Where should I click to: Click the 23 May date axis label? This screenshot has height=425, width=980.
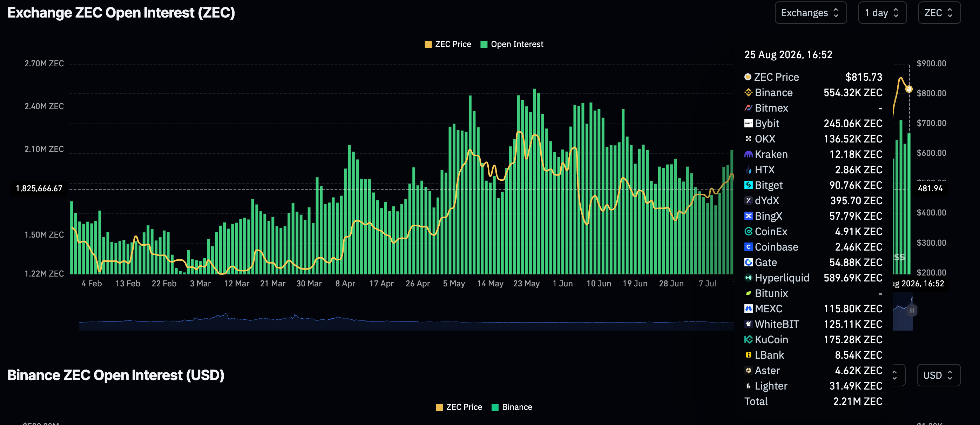[x=526, y=284]
